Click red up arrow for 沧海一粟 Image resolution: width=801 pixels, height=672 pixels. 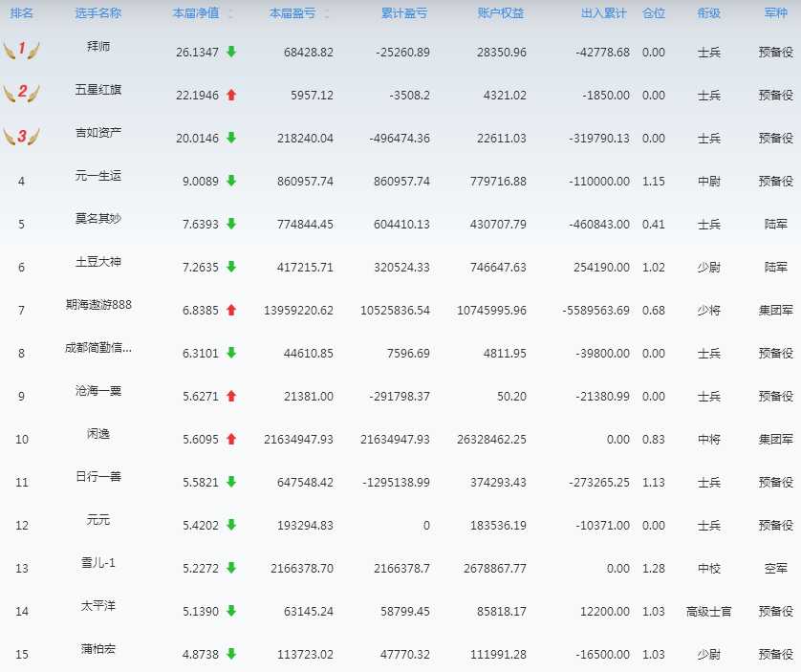coord(231,396)
